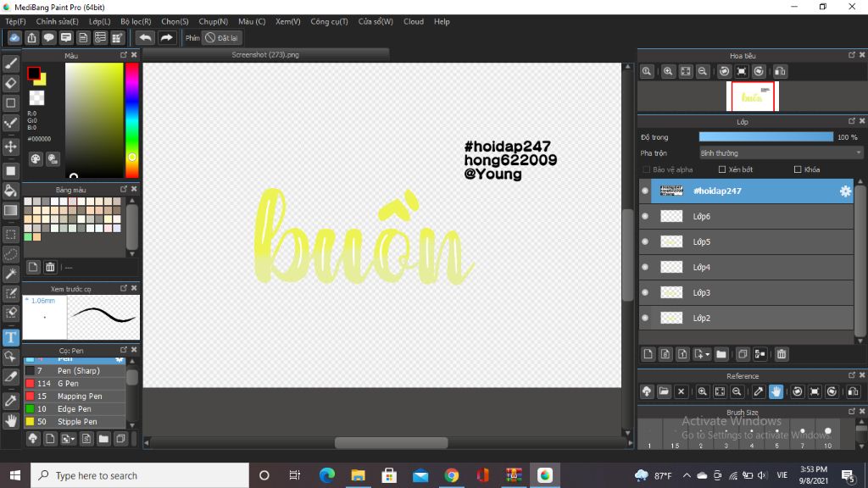
Task: Enable Khóa checkbox
Action: coord(798,169)
